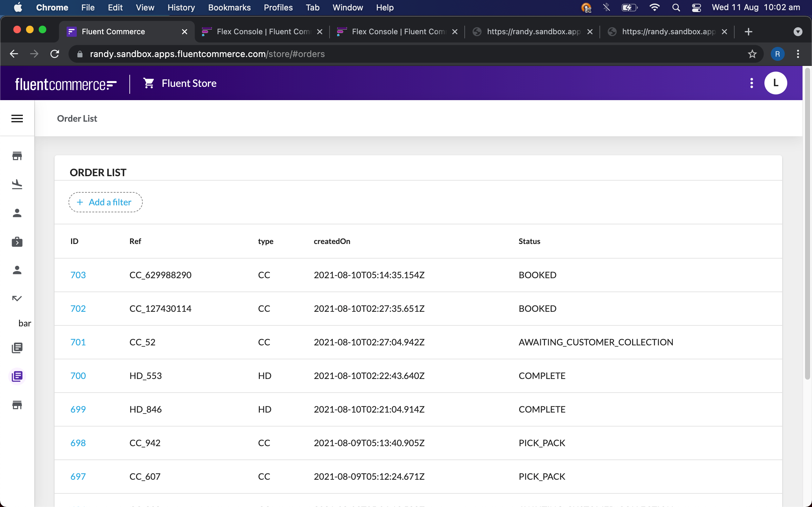
Task: Open Chrome's three-dot settings menu
Action: [x=798, y=54]
